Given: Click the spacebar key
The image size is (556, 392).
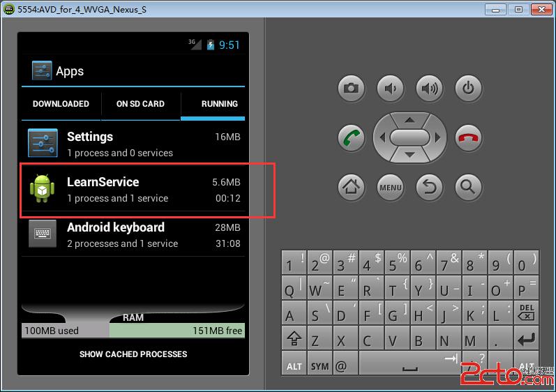Looking at the screenshot, I should [410, 363].
